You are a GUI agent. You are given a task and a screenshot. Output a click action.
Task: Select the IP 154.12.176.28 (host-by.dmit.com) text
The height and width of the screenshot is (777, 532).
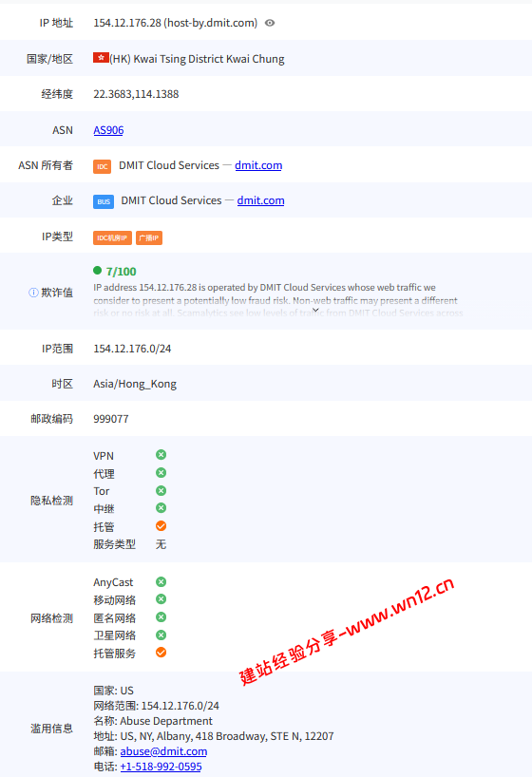[x=176, y=23]
